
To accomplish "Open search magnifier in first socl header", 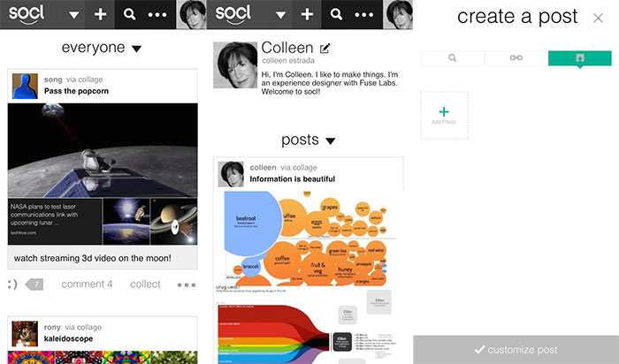I will coord(129,15).
